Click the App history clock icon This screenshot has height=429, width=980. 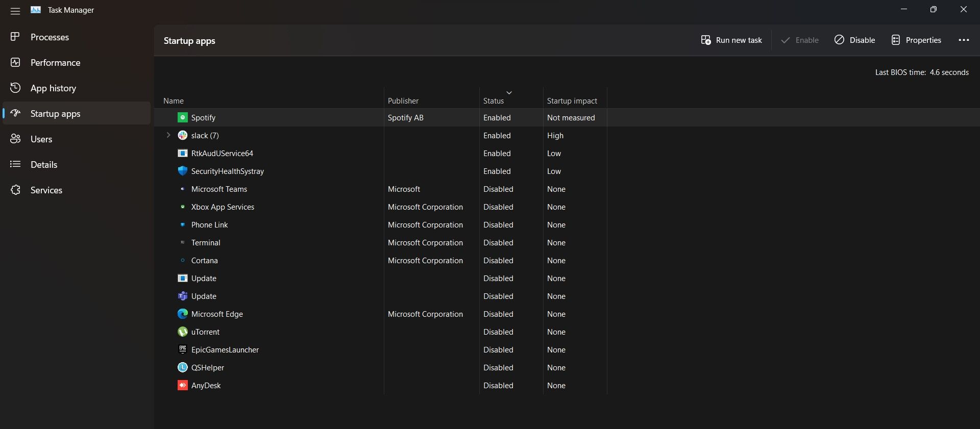(15, 88)
